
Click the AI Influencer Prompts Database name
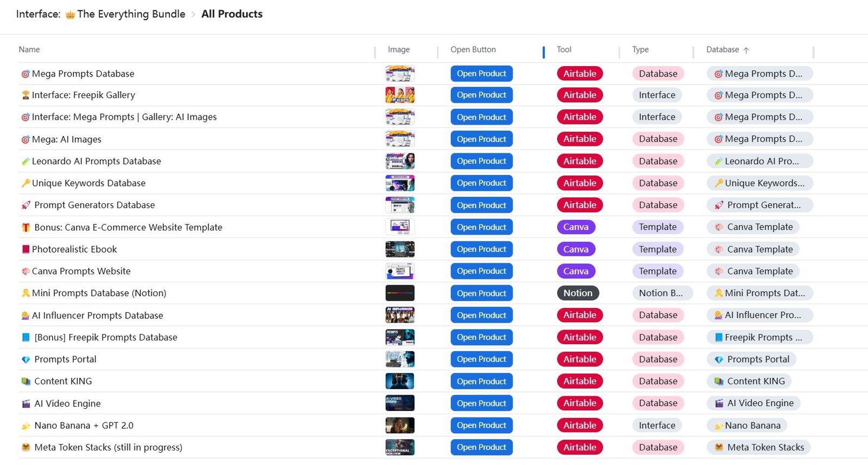click(x=98, y=316)
